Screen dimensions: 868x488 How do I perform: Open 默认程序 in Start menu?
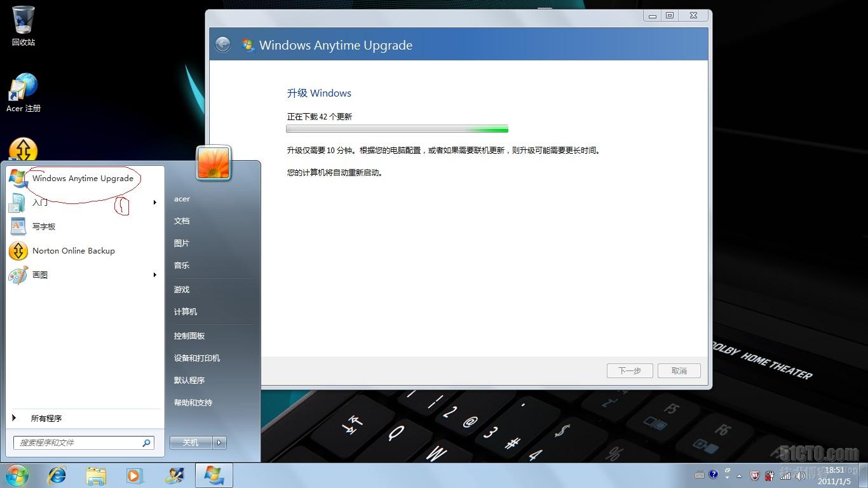point(189,381)
